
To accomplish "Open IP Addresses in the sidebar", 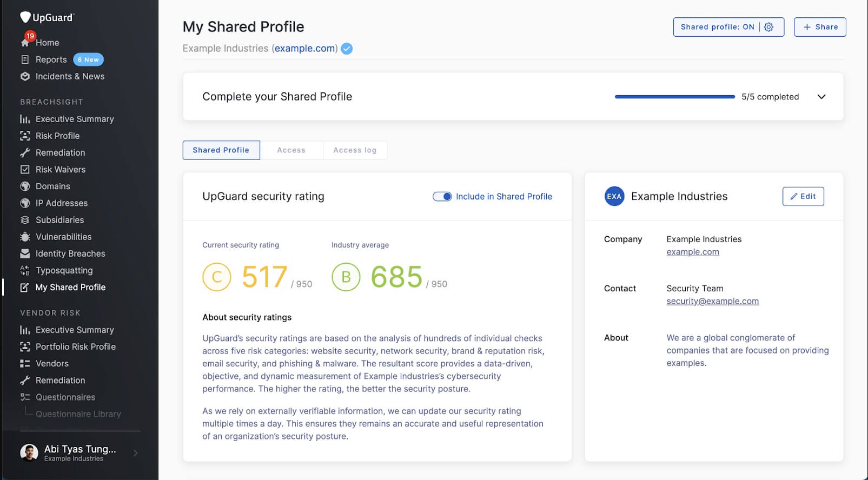I will pos(62,203).
